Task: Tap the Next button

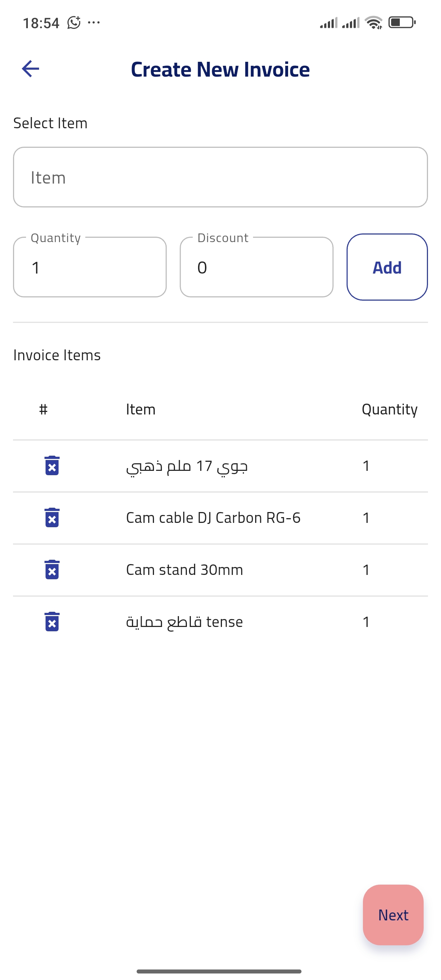Action: click(x=393, y=915)
